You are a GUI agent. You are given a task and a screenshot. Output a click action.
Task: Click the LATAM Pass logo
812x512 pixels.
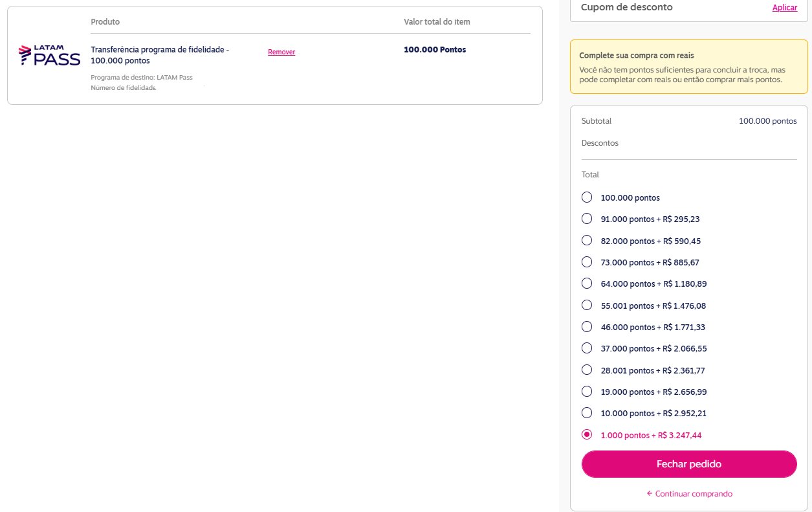tap(49, 56)
